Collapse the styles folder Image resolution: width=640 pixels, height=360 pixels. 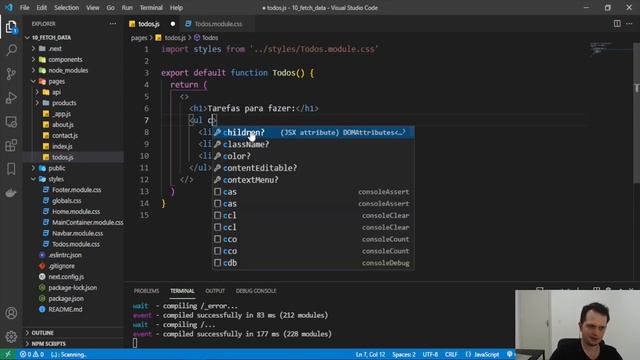point(73,179)
